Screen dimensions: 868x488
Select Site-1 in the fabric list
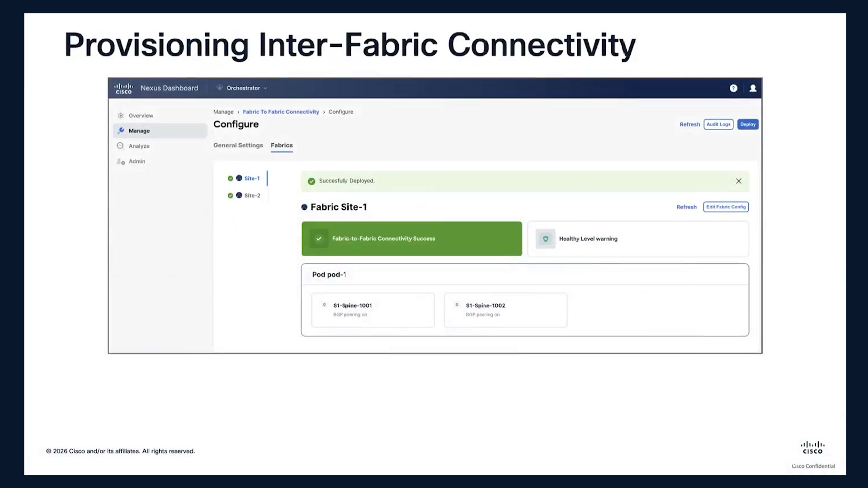tap(252, 178)
